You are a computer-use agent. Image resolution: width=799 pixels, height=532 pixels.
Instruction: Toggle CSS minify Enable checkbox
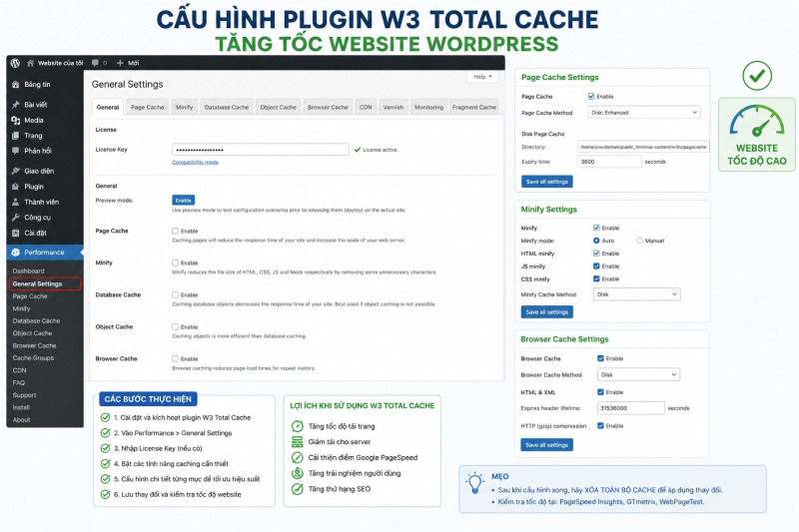click(596, 278)
